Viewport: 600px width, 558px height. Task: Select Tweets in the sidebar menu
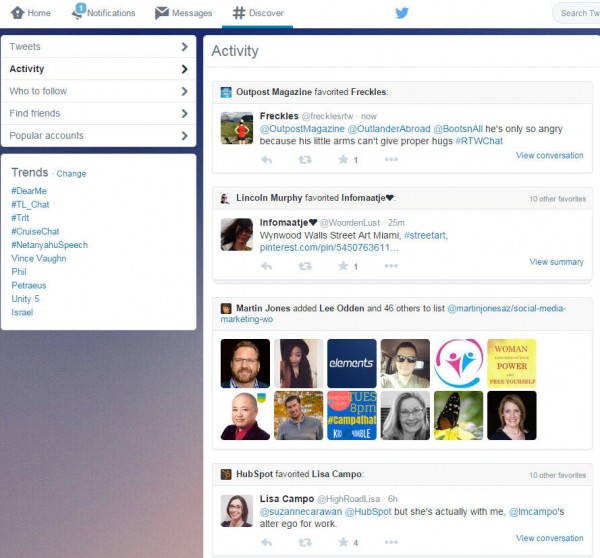coord(99,47)
